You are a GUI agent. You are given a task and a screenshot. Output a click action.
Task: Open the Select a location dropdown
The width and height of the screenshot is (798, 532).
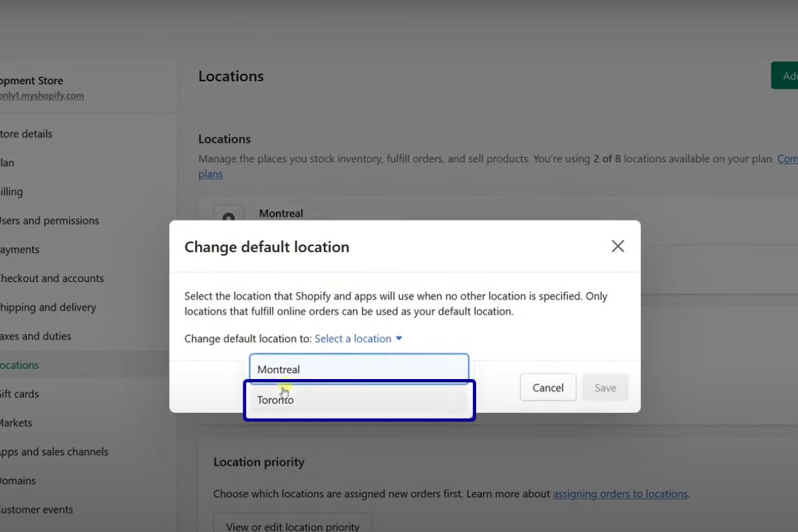click(358, 338)
